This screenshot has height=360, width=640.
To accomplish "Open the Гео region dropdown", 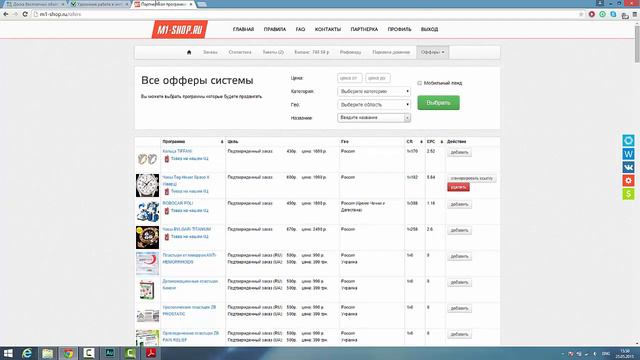I will point(374,104).
